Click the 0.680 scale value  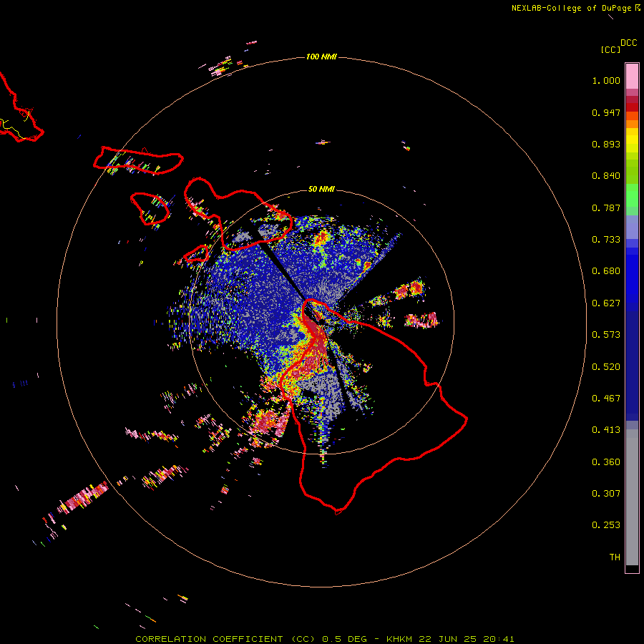tap(606, 271)
